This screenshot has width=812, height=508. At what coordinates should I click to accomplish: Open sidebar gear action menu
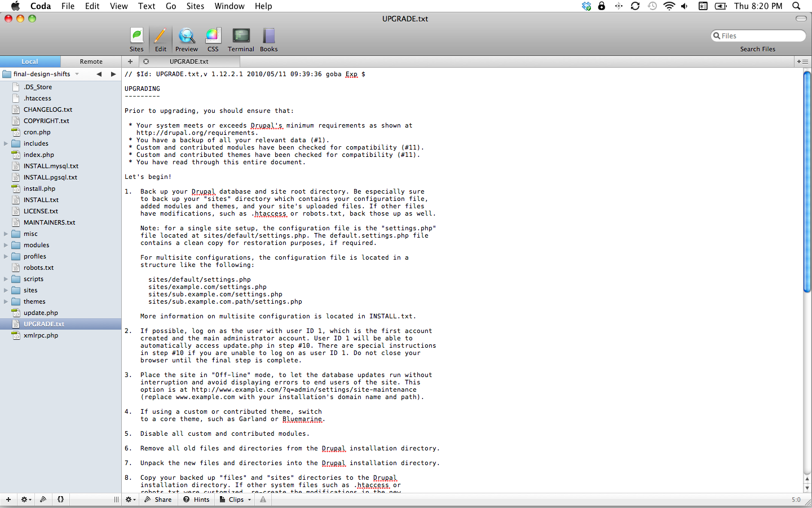point(26,500)
